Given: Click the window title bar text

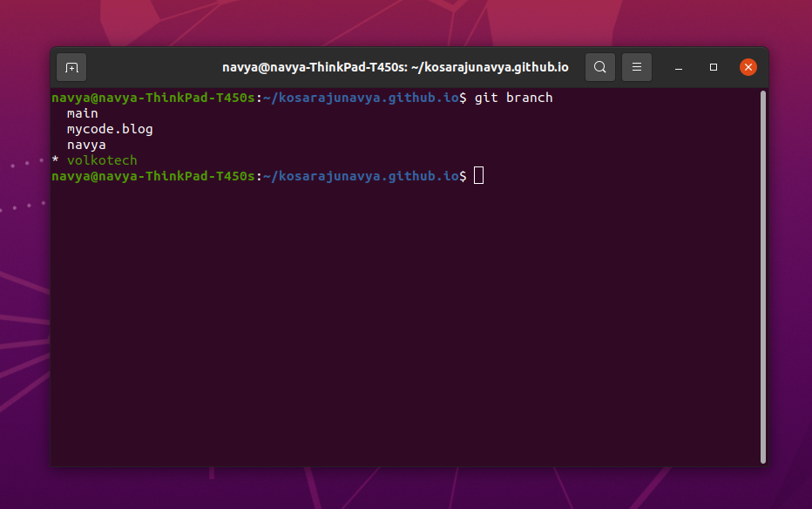Looking at the screenshot, I should [x=396, y=66].
